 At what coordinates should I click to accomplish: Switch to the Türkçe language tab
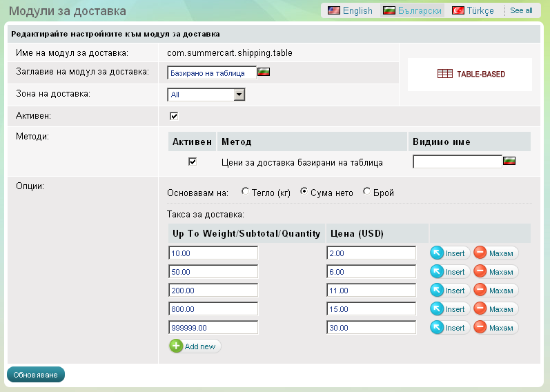[x=473, y=10]
